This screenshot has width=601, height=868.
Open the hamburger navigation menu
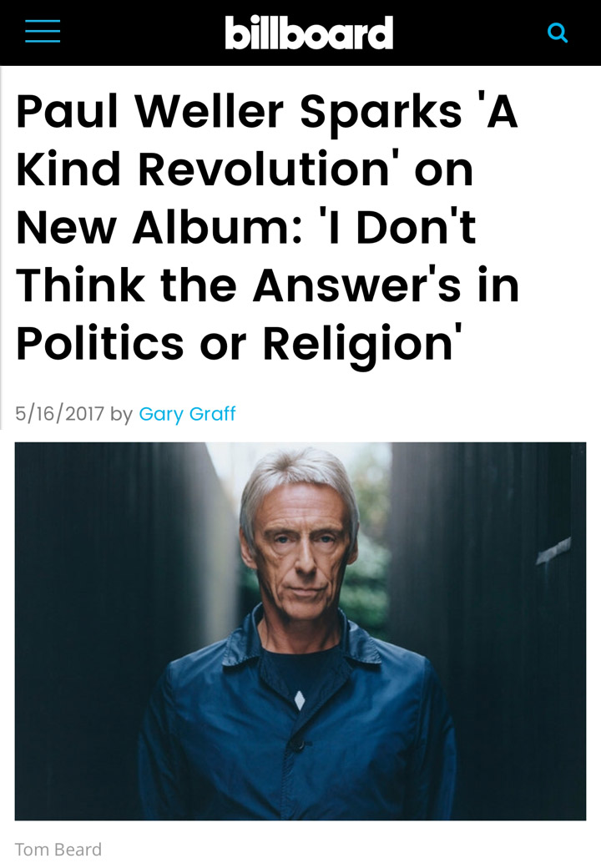(x=43, y=31)
